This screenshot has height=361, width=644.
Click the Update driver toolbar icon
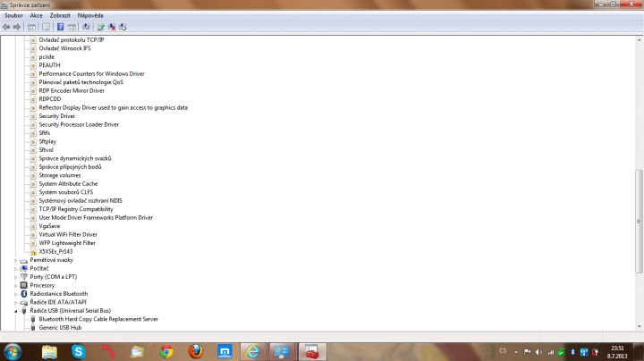pos(100,27)
